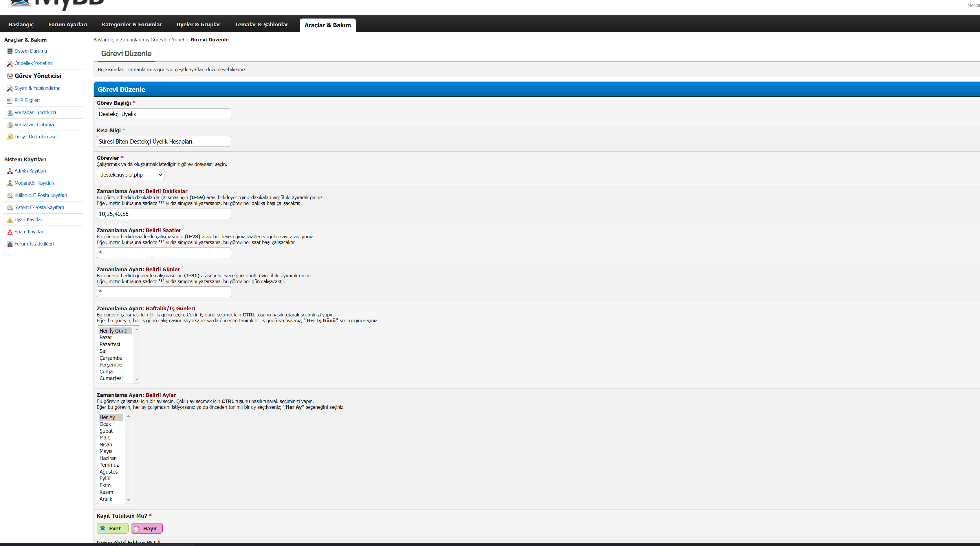
Task: Select Her Ay in months list
Action: point(111,417)
